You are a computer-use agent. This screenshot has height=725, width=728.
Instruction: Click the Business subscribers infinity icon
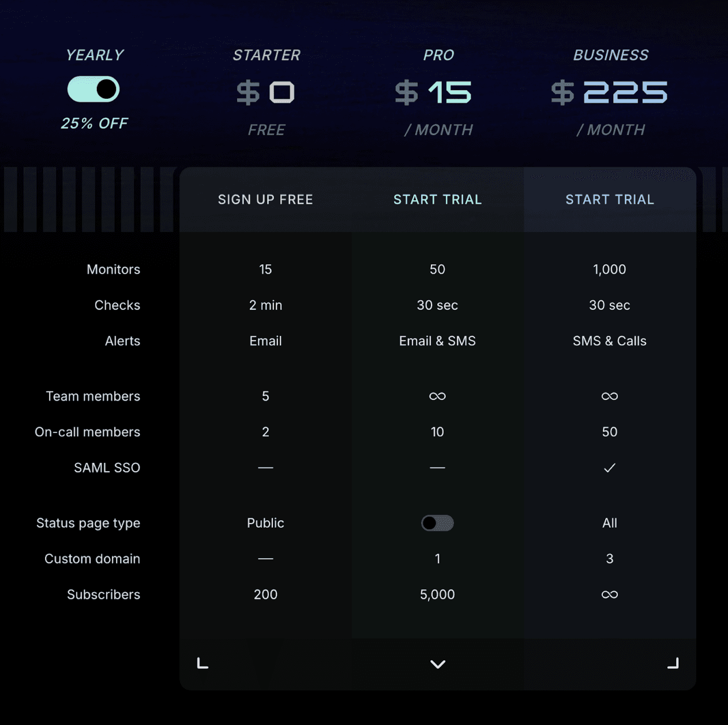(610, 595)
